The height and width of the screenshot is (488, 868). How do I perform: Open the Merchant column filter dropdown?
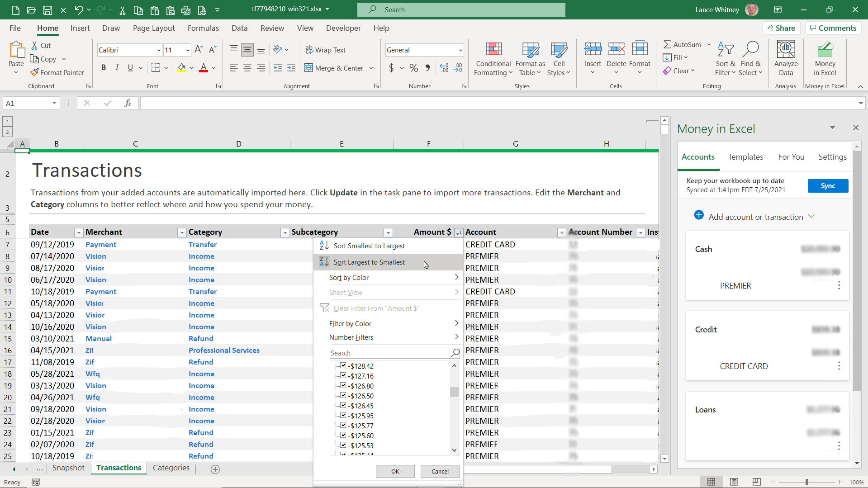pos(182,232)
